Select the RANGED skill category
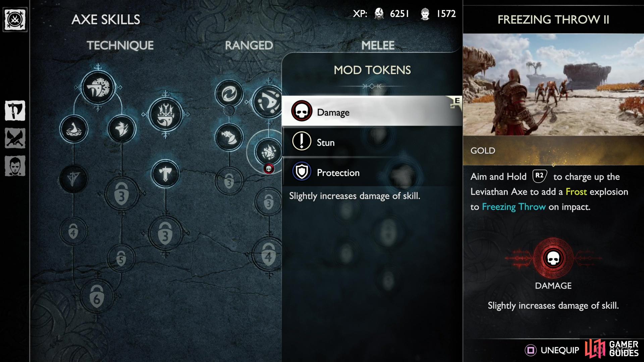Screen dimensions: 644x362 click(248, 45)
